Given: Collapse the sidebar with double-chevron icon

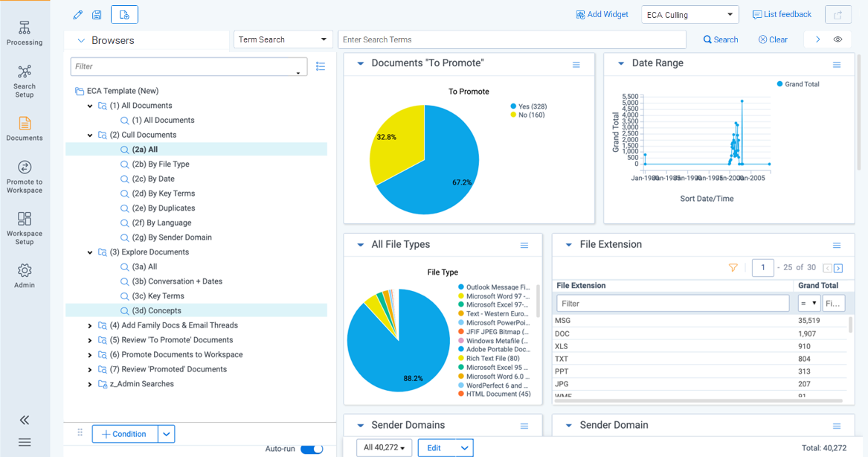Looking at the screenshot, I should coord(25,420).
